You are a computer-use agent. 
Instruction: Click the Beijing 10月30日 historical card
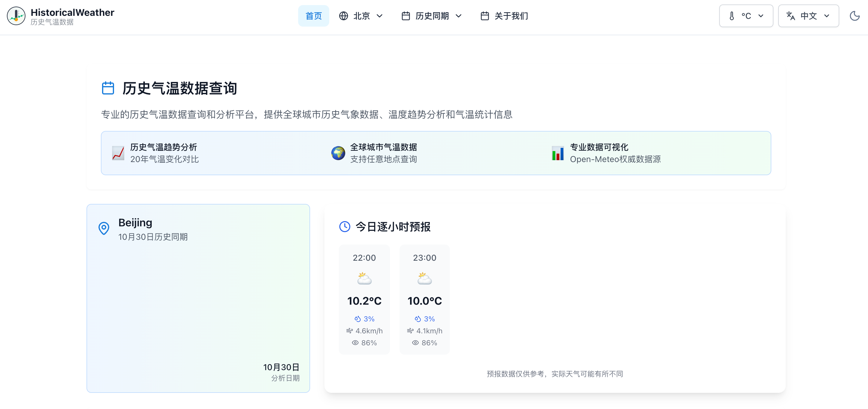click(198, 298)
